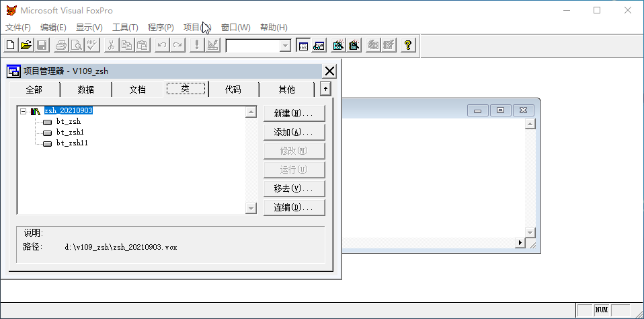Open Print Preview from the toolbar
644x319 pixels.
tap(77, 45)
